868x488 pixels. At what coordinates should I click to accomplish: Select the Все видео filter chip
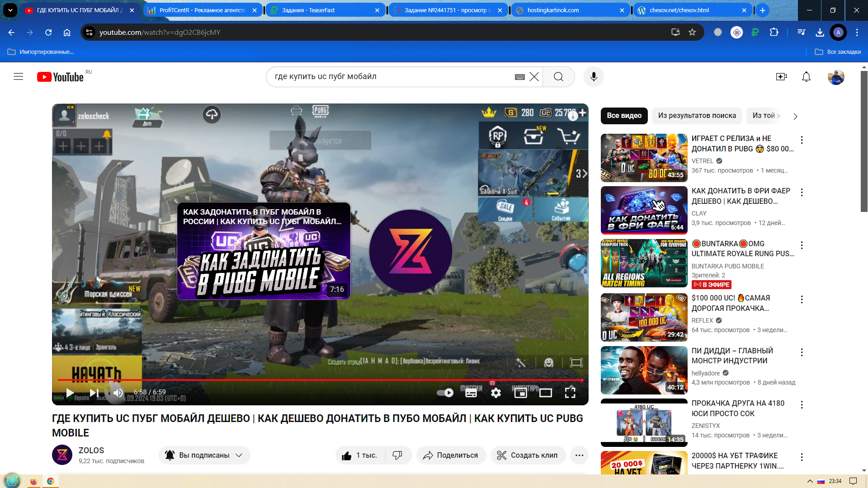[624, 116]
